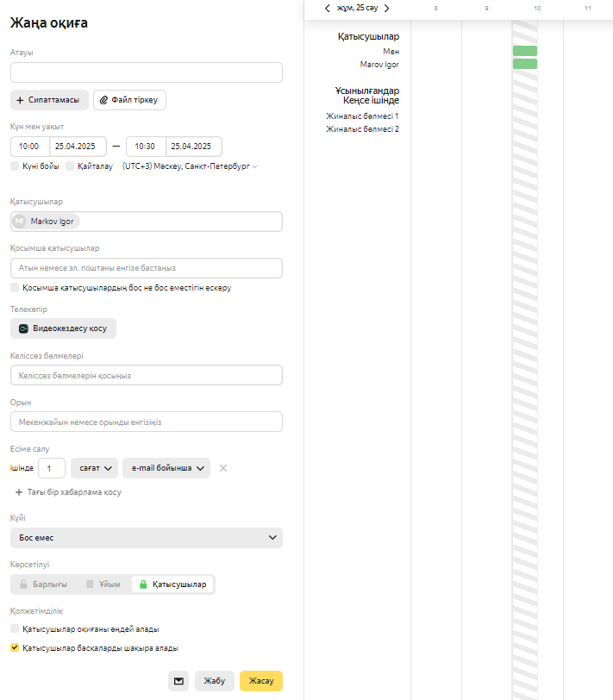Screen dimensions: 613x700
Task: Uncheck Қатысушылар басқаларды шақыра алады
Action: [15, 647]
